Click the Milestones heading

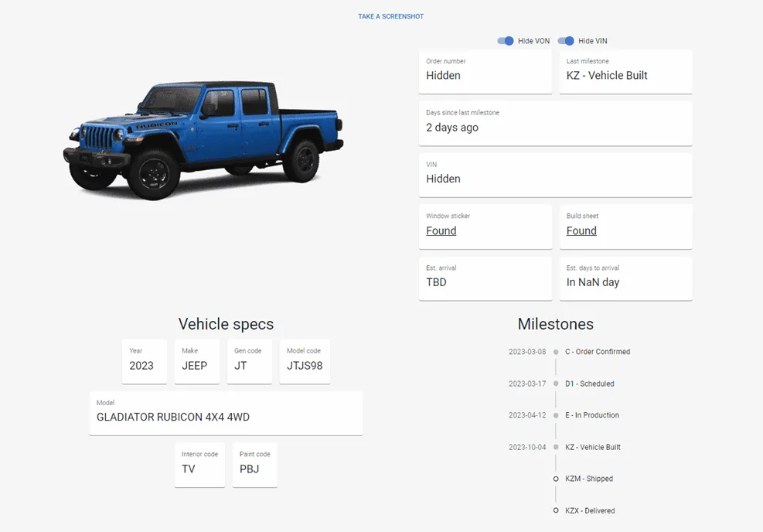pos(555,324)
